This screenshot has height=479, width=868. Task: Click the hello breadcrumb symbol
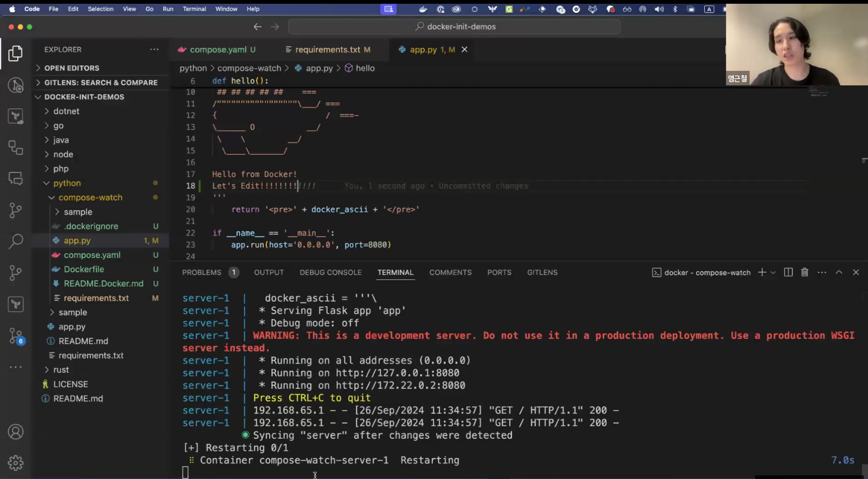365,68
